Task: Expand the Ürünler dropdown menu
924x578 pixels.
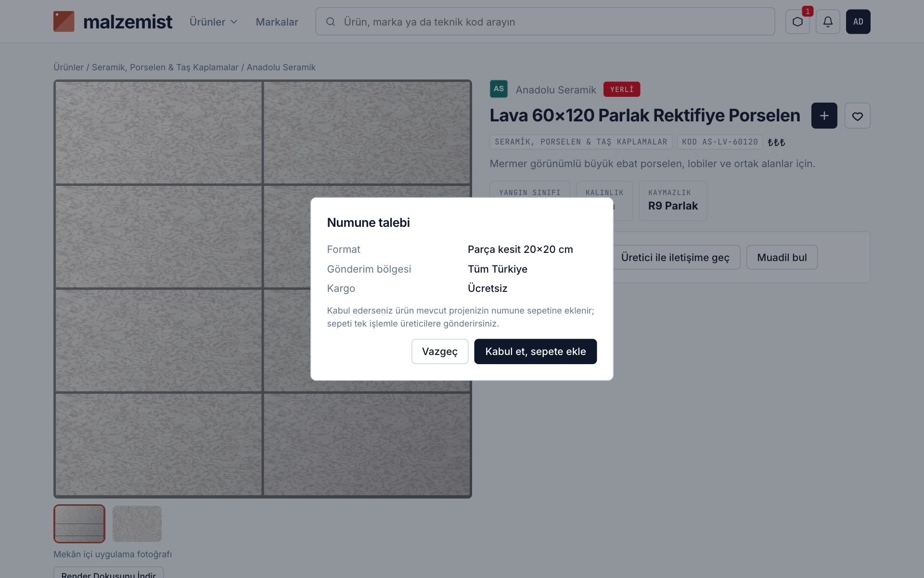Action: 213,22
